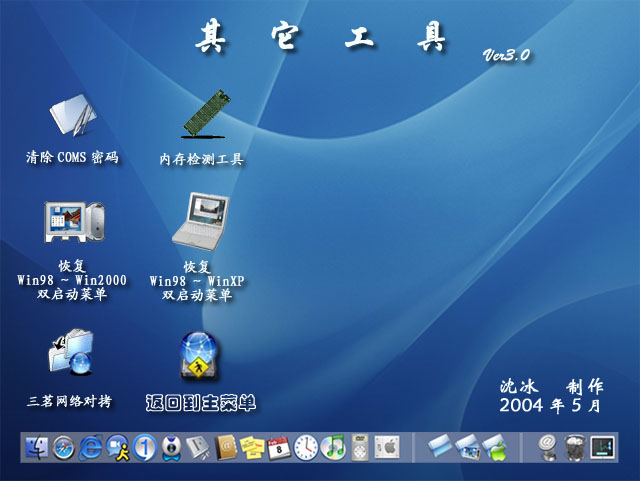Open the 清除 COMS 密码 tool icon
This screenshot has width=640, height=481.
pyautogui.click(x=73, y=115)
